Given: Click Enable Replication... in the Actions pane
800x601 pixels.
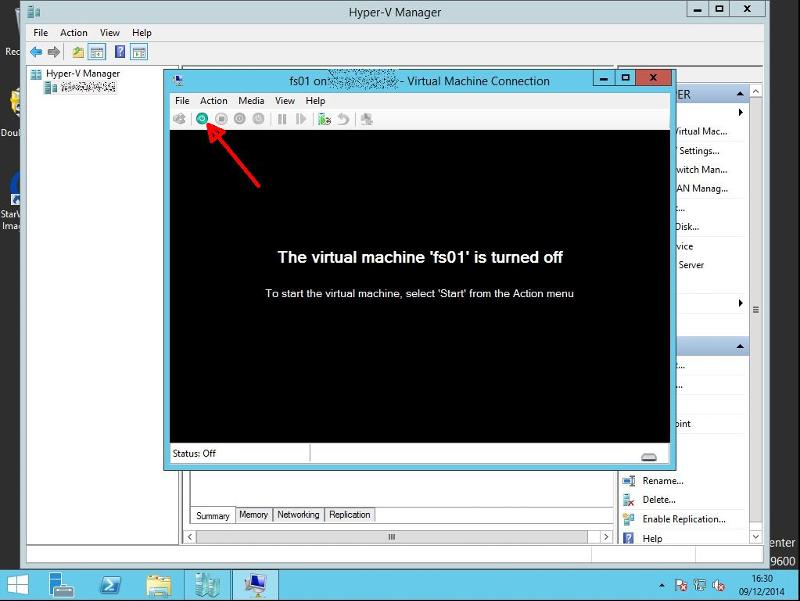Looking at the screenshot, I should pyautogui.click(x=684, y=519).
